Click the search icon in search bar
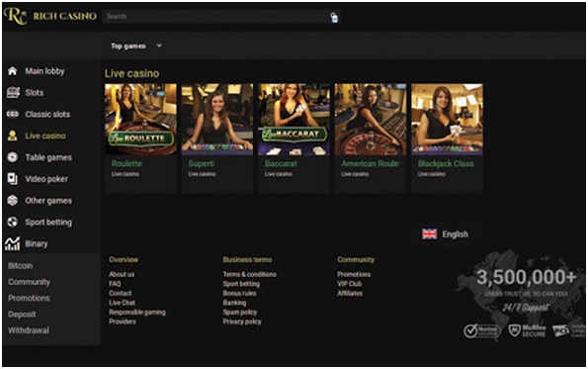 click(334, 17)
